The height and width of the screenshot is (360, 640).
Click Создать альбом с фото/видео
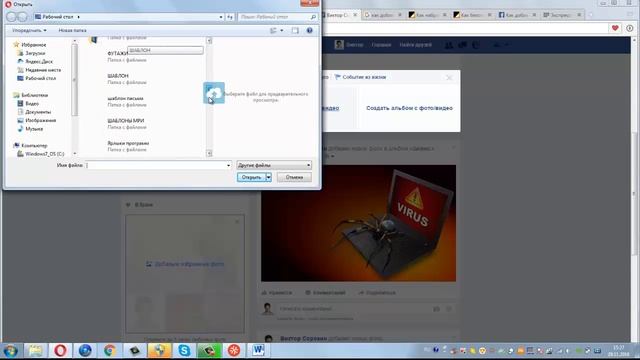tap(409, 108)
